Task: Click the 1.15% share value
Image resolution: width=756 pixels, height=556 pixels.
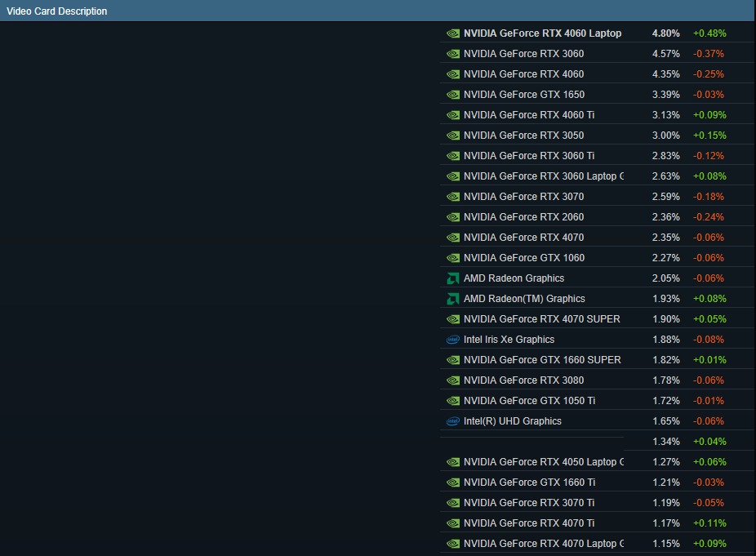Action: coord(666,544)
